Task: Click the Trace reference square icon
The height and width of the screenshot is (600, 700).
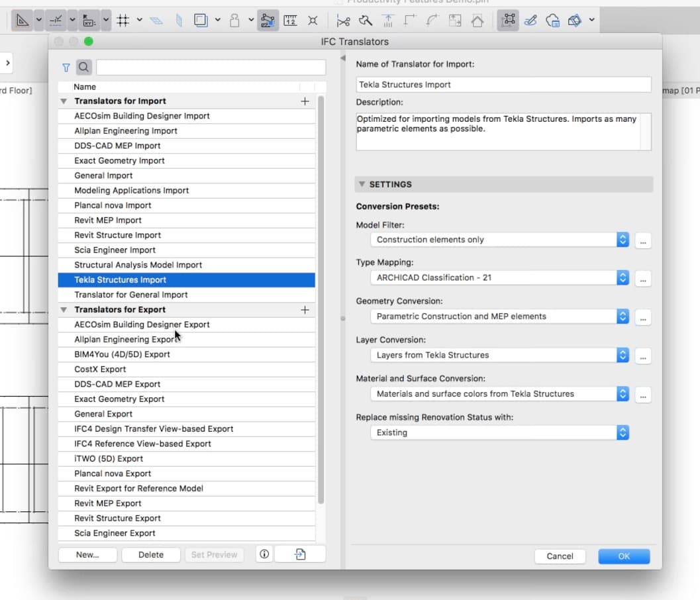Action: (201, 20)
